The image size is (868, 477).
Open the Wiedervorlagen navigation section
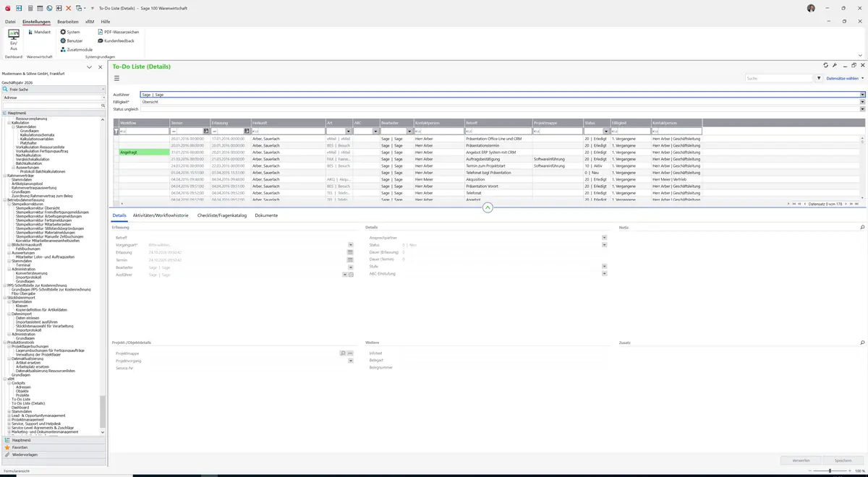coord(53,455)
